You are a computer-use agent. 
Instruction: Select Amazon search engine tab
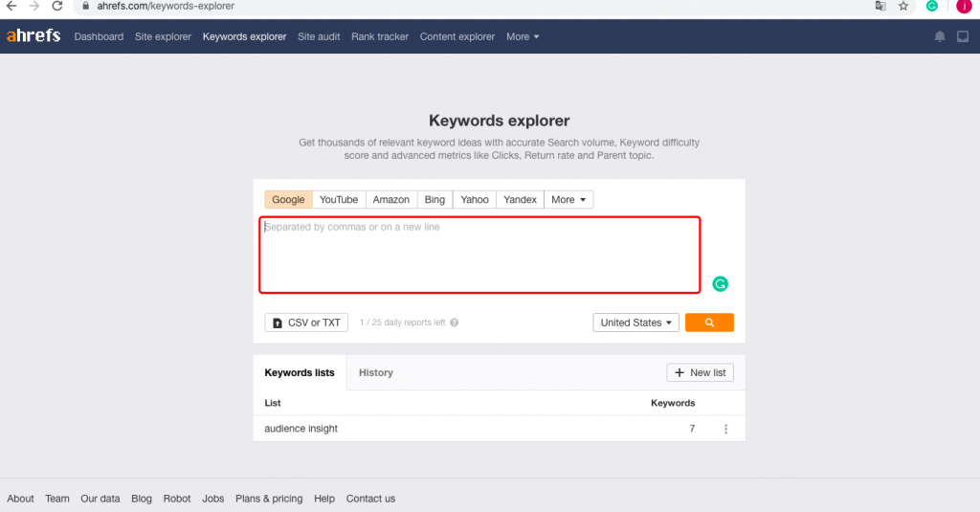[x=391, y=199]
